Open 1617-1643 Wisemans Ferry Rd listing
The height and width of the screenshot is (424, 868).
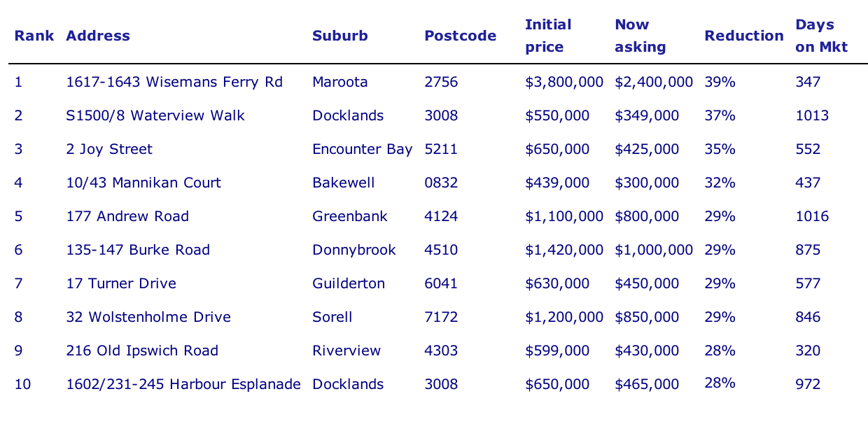[x=174, y=82]
